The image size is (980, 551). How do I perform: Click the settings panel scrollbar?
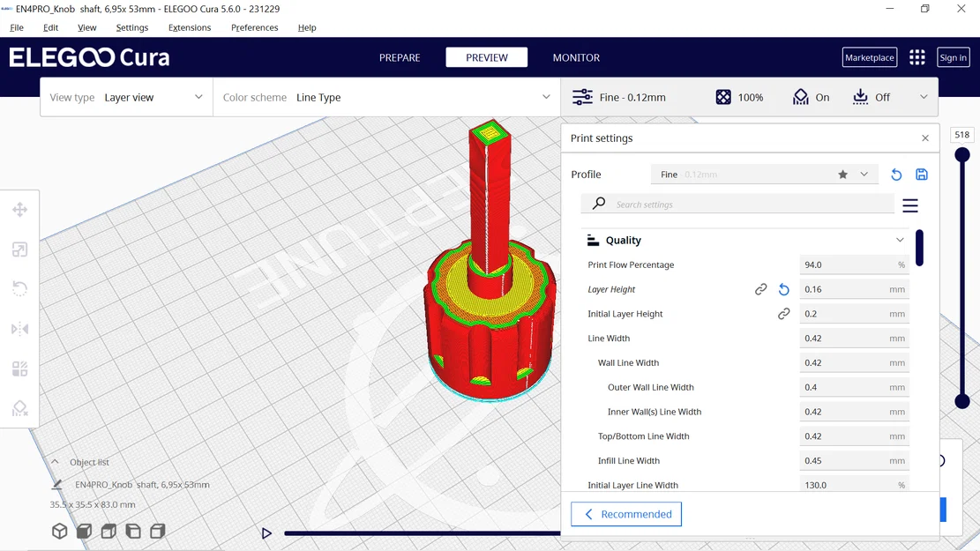point(919,248)
